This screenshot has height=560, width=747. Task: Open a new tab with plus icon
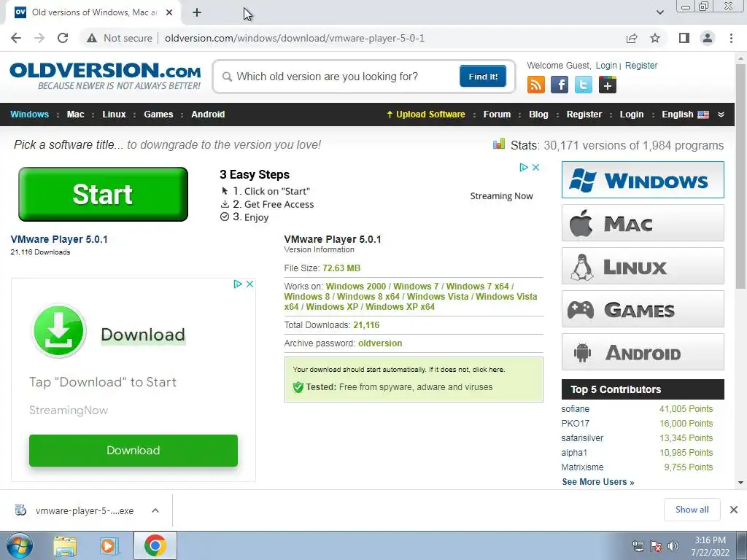[197, 12]
